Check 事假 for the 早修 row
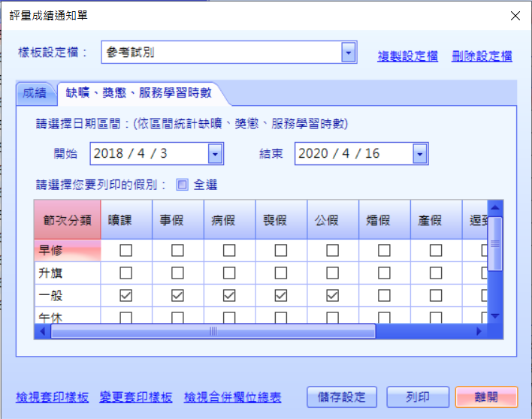 click(177, 251)
